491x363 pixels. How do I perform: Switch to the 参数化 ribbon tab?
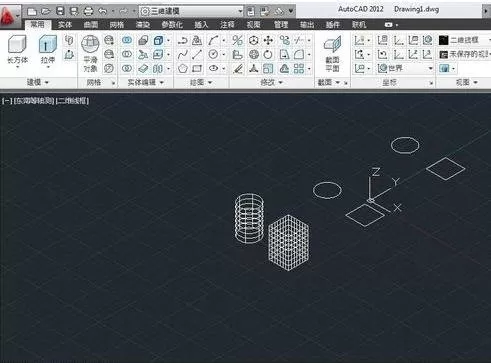pos(172,25)
